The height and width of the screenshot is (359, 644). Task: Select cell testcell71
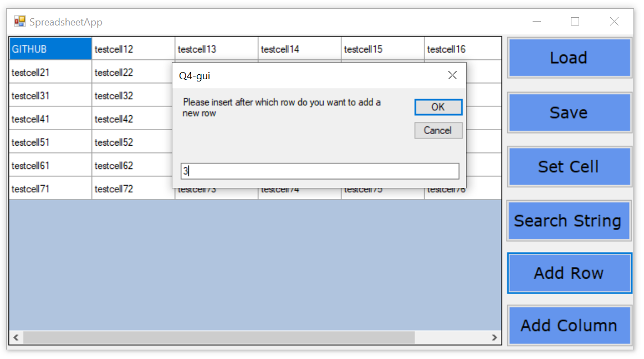point(50,189)
